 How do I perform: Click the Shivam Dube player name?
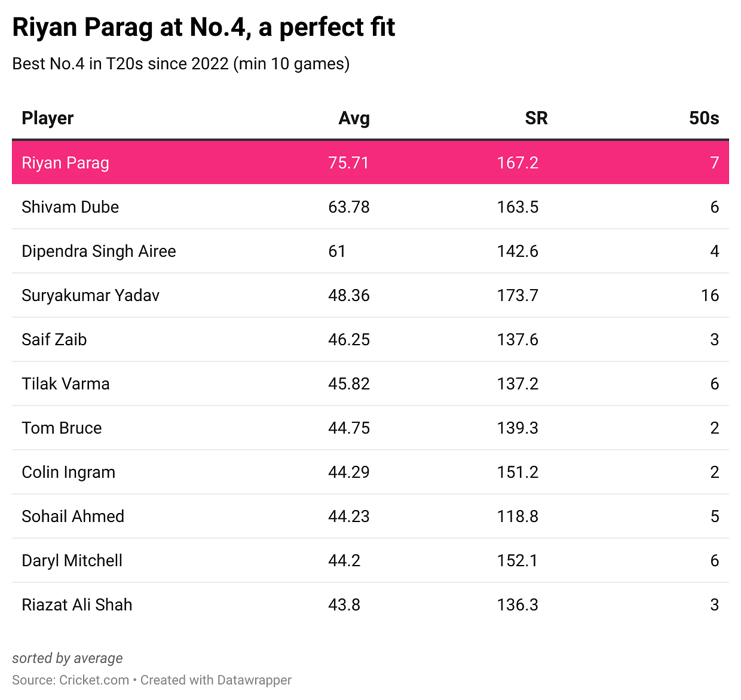70,207
